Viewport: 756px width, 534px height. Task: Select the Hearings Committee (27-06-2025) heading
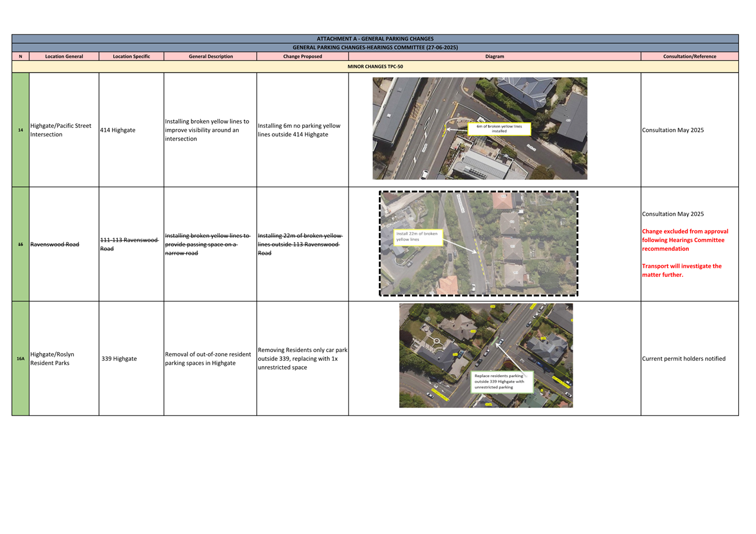[x=375, y=47]
